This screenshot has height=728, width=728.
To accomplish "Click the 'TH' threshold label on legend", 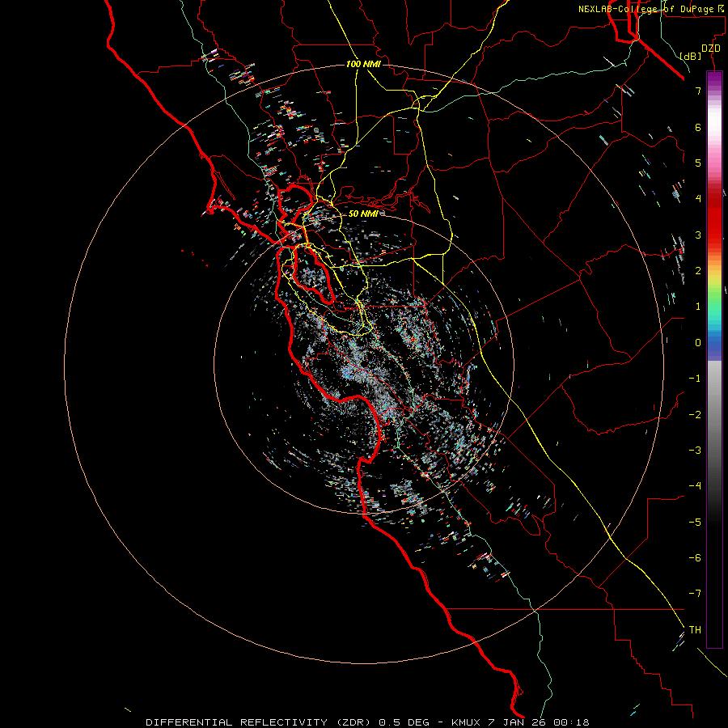I will pyautogui.click(x=695, y=630).
